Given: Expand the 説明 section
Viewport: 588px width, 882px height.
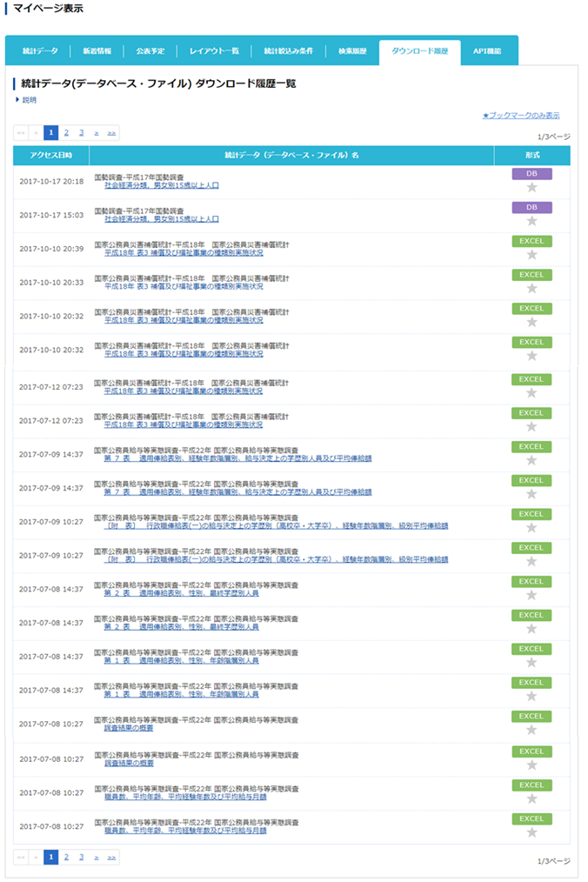Looking at the screenshot, I should [x=29, y=100].
